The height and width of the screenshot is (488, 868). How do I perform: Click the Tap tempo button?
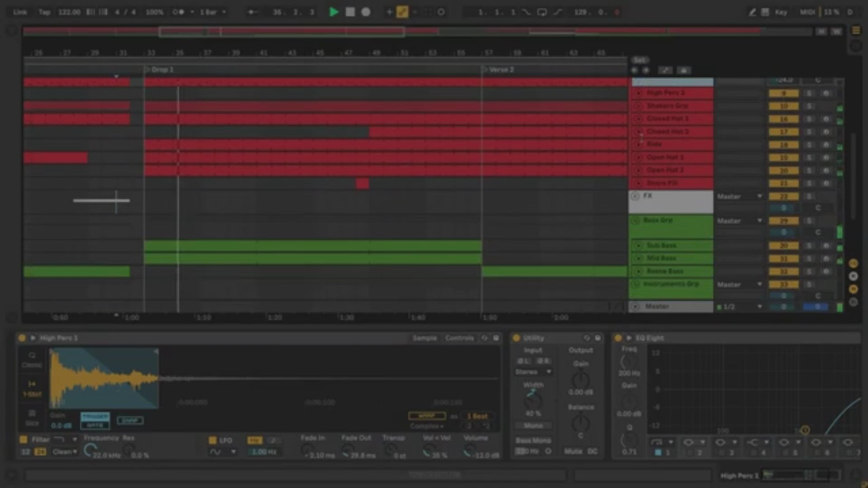coord(44,12)
